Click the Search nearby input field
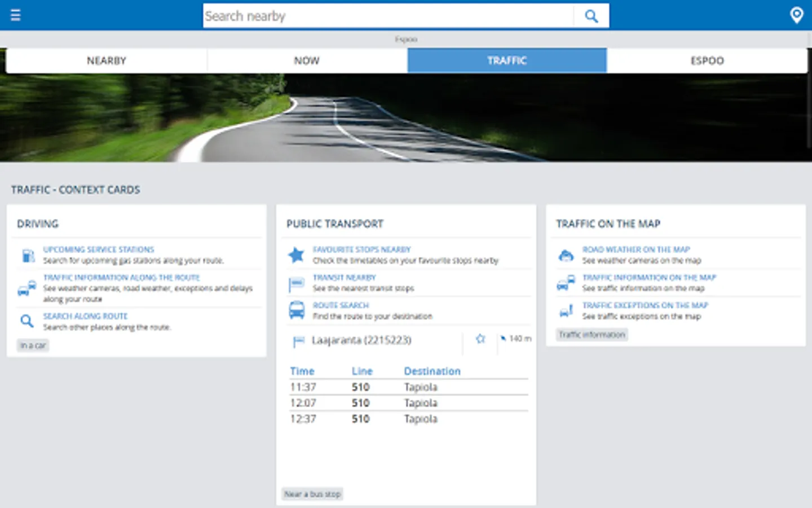812x508 pixels. 389,16
